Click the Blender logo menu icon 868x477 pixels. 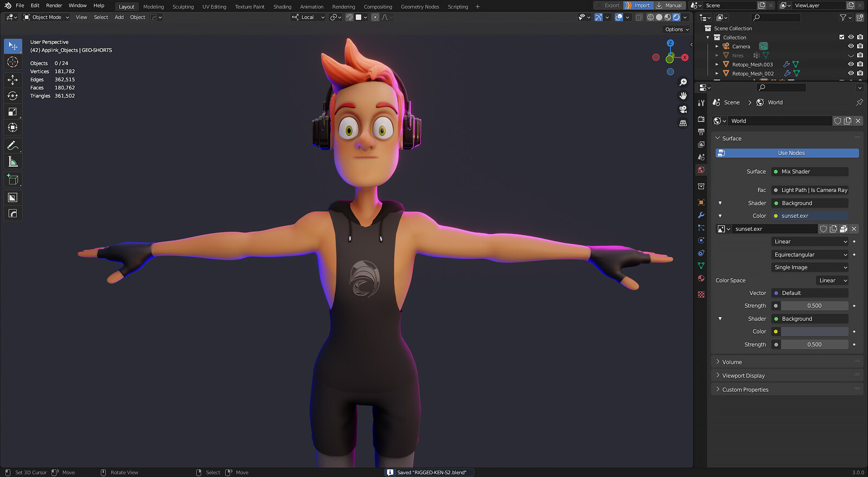coord(8,5)
